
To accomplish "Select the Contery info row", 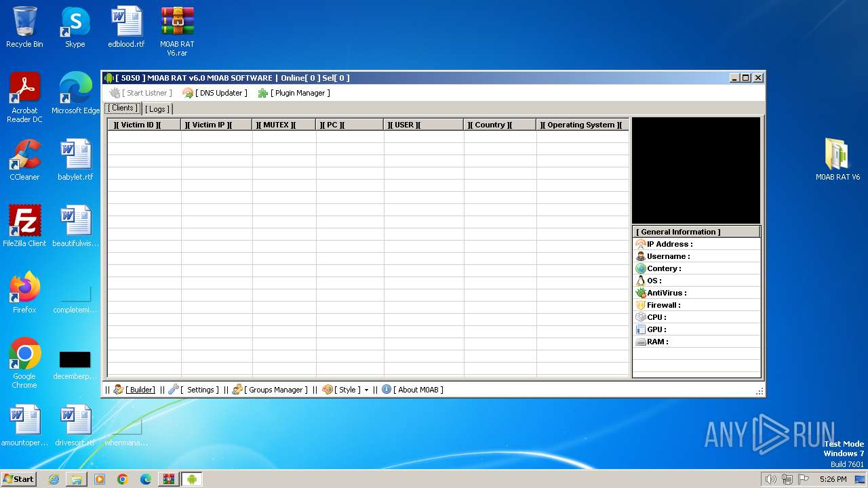I will point(696,268).
